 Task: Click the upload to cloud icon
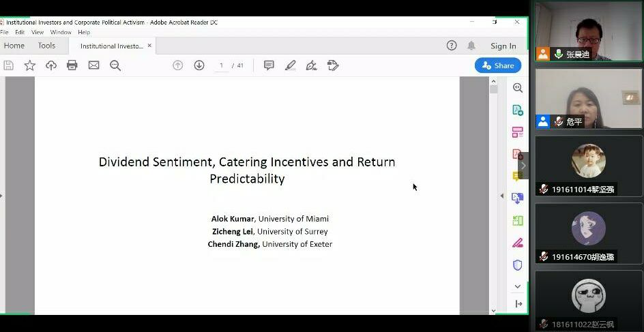(51, 65)
